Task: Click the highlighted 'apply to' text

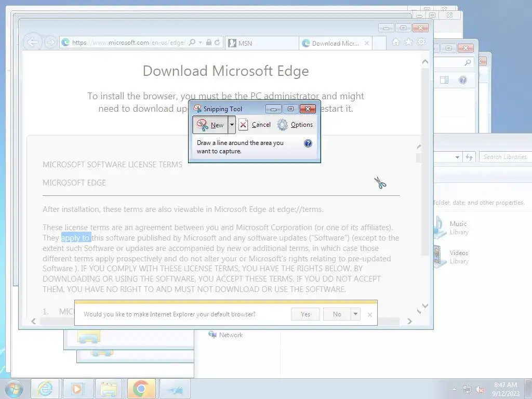Action: click(x=75, y=238)
